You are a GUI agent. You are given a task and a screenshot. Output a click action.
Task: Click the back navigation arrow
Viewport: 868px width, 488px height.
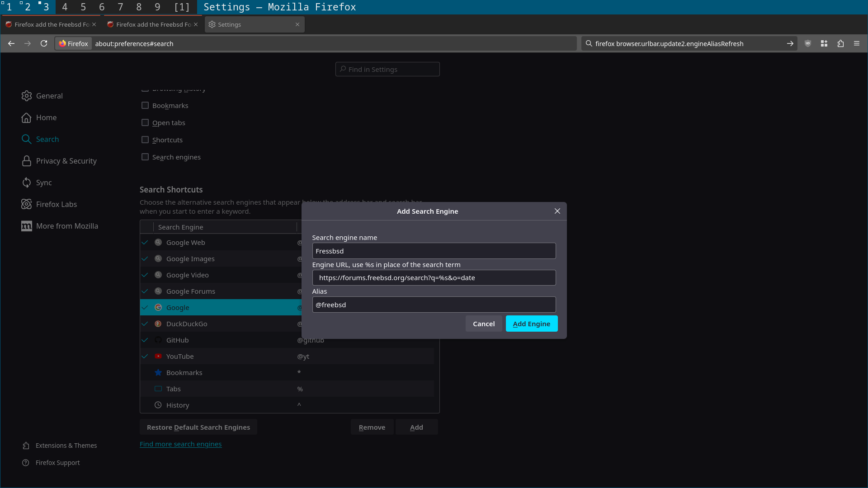11,43
